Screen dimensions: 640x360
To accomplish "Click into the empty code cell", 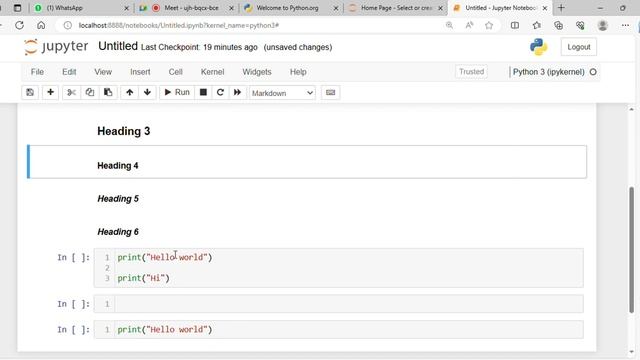I will 349,304.
